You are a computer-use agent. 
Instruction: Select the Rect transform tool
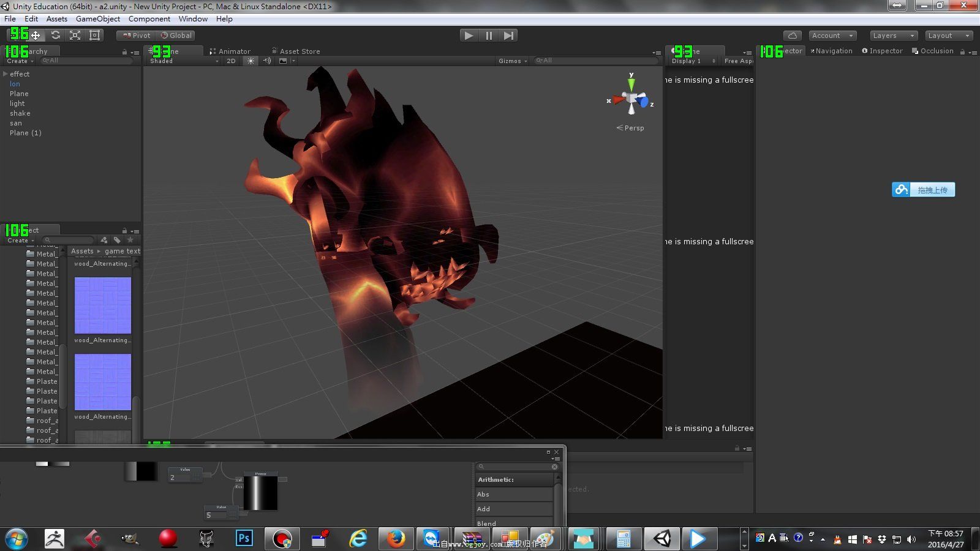click(x=94, y=36)
